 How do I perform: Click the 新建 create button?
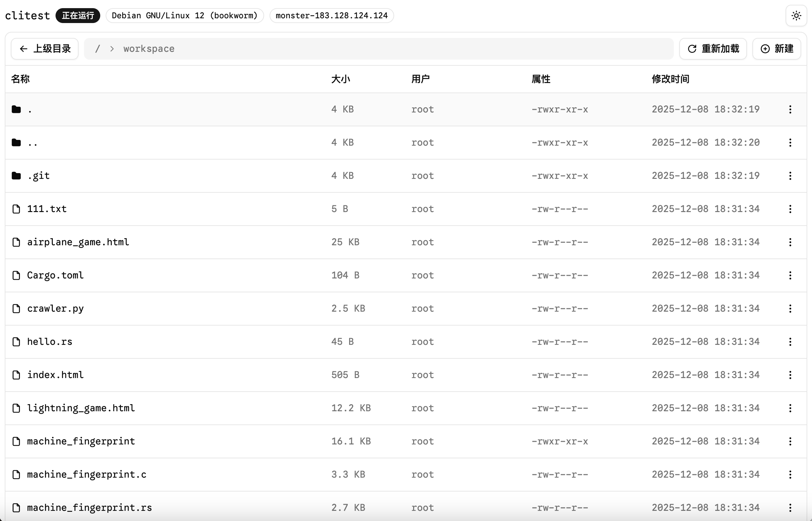(x=776, y=49)
